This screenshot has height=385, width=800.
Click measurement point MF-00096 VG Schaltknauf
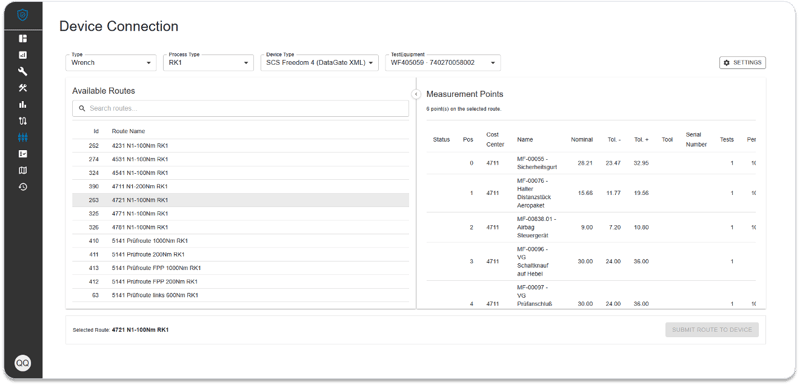pos(533,262)
